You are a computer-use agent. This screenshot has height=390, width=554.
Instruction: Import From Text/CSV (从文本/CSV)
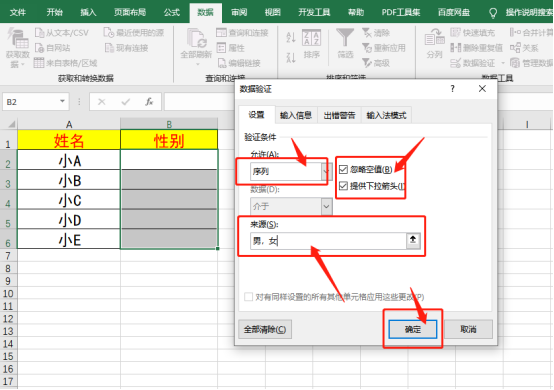(x=62, y=33)
